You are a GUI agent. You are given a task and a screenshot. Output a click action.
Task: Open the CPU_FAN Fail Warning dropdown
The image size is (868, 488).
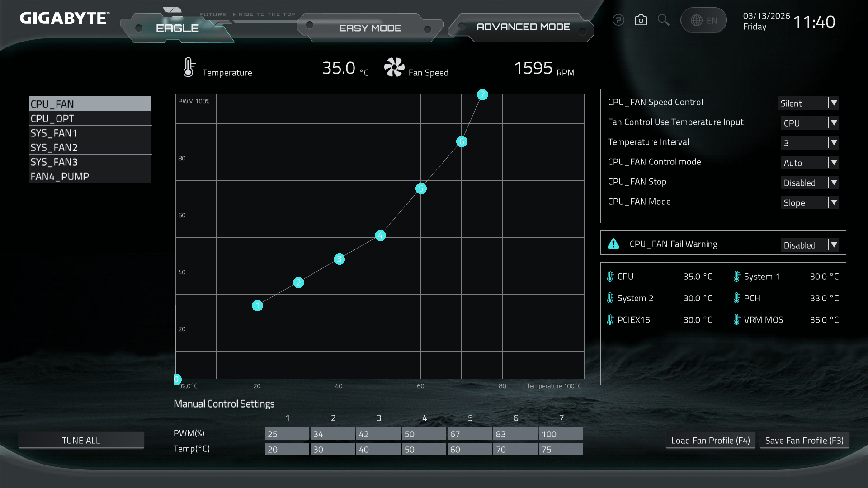pos(810,245)
